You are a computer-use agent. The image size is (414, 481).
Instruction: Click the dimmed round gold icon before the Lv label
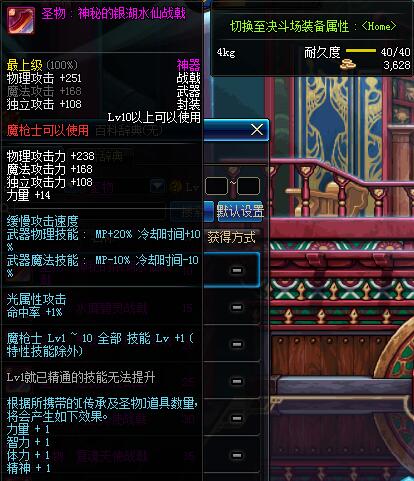point(175,187)
